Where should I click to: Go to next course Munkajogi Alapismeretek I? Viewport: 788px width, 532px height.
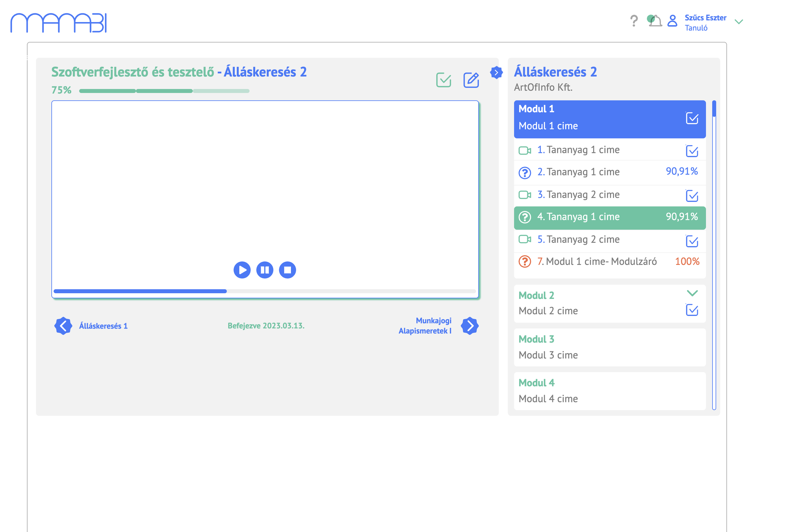click(470, 326)
